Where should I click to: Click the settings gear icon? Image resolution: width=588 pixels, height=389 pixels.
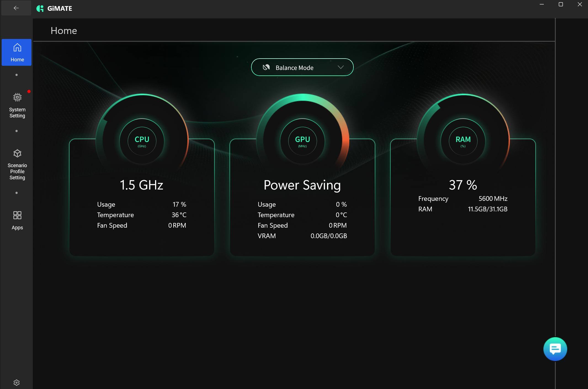(17, 382)
